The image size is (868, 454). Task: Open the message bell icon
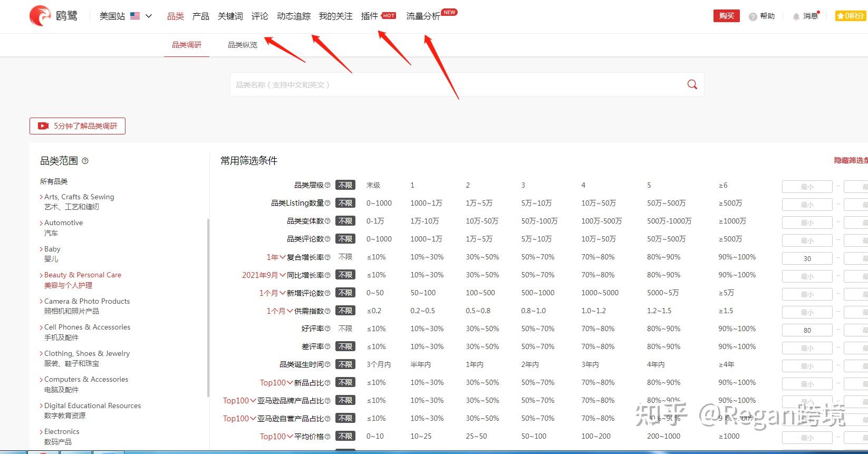tap(796, 16)
